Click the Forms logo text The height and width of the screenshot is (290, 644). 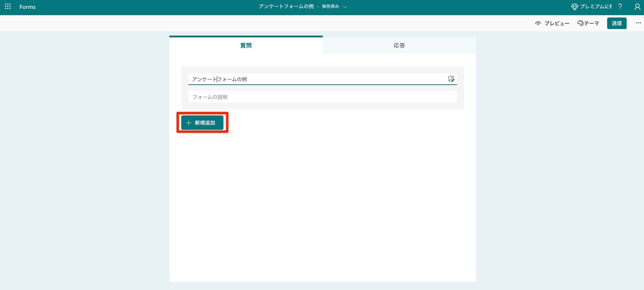27,7
